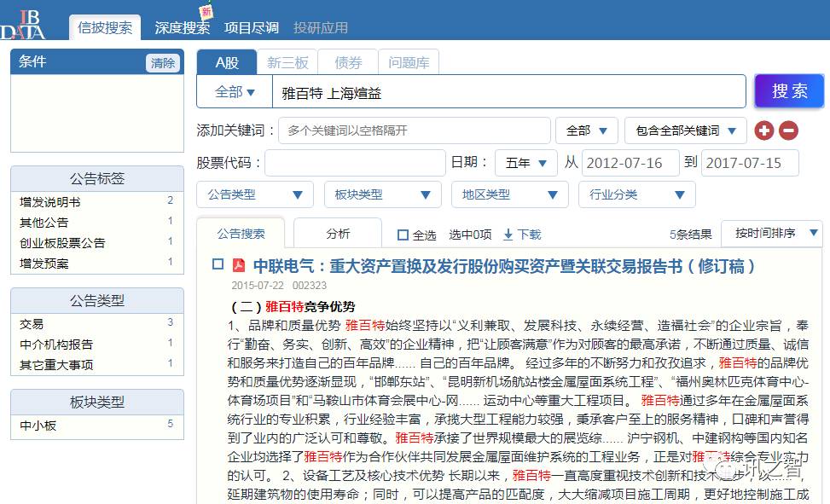830x504 pixels.
Task: Click the 公告类型 sidebar panel header
Action: 97,301
